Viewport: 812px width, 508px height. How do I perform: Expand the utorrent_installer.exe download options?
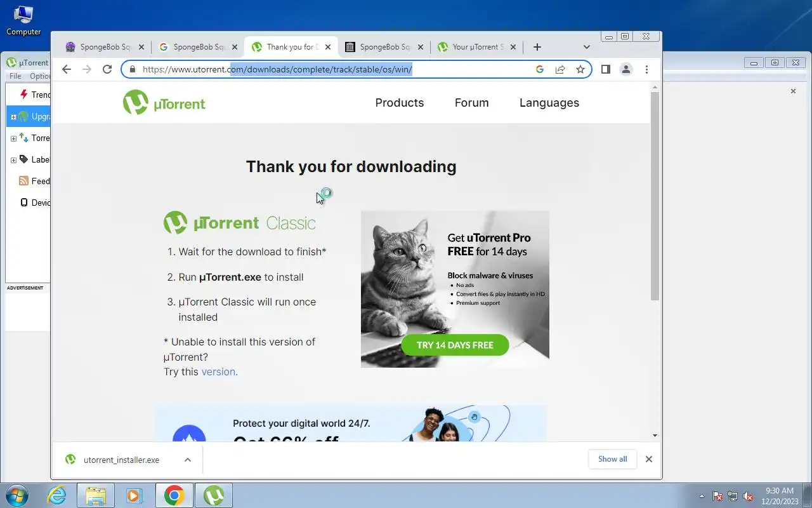click(188, 460)
